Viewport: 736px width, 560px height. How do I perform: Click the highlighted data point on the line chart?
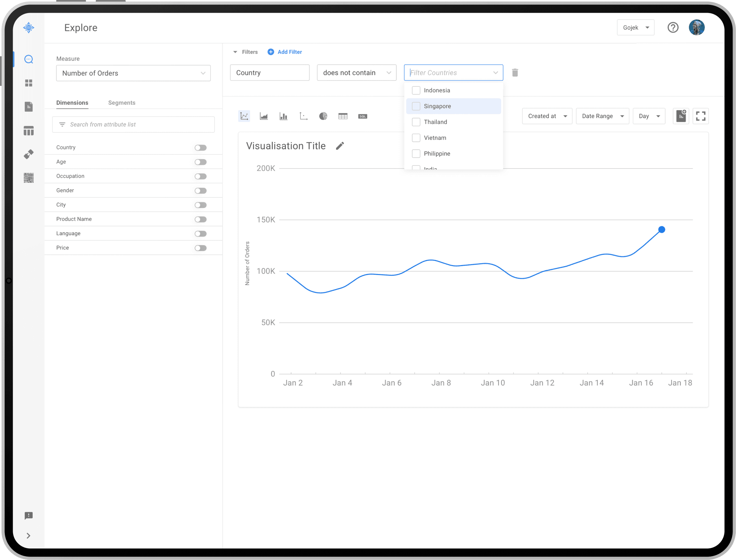pyautogui.click(x=662, y=230)
